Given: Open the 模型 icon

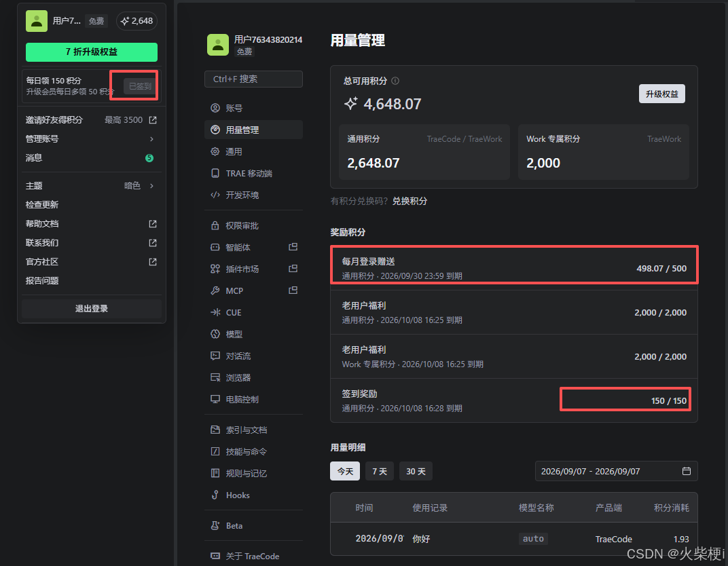Looking at the screenshot, I should coord(215,334).
